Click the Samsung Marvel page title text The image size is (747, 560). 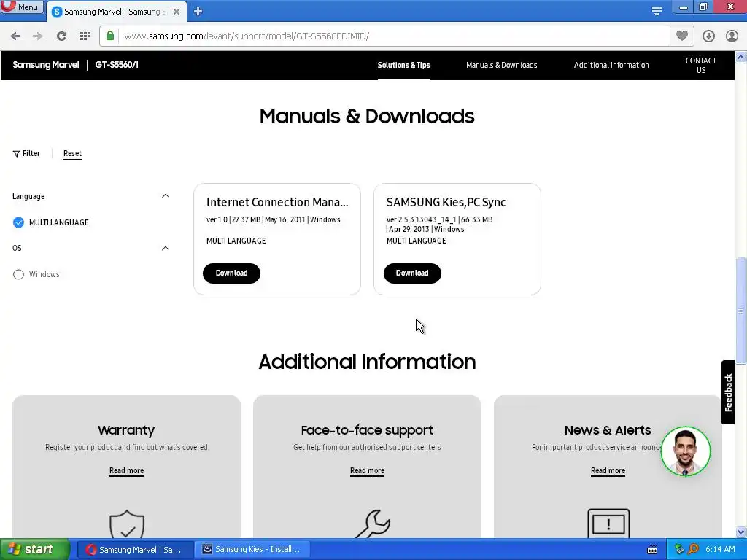[x=46, y=65]
